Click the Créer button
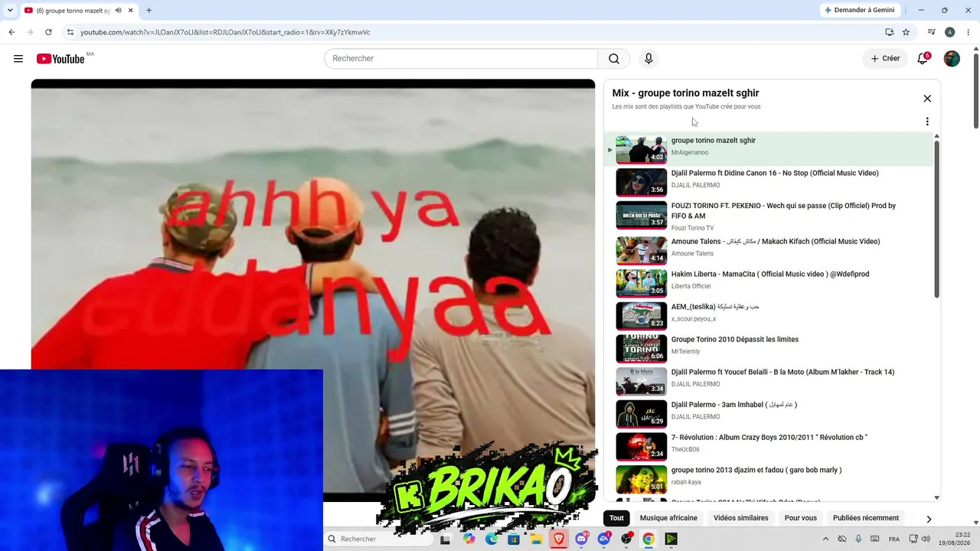This screenshot has width=980, height=551. 885,59
